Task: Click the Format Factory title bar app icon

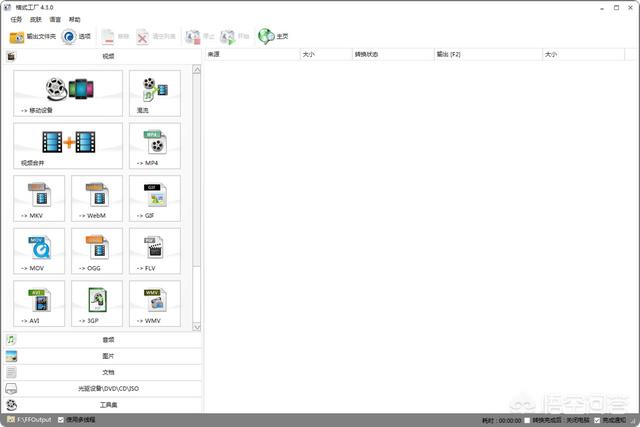Action: [x=7, y=7]
